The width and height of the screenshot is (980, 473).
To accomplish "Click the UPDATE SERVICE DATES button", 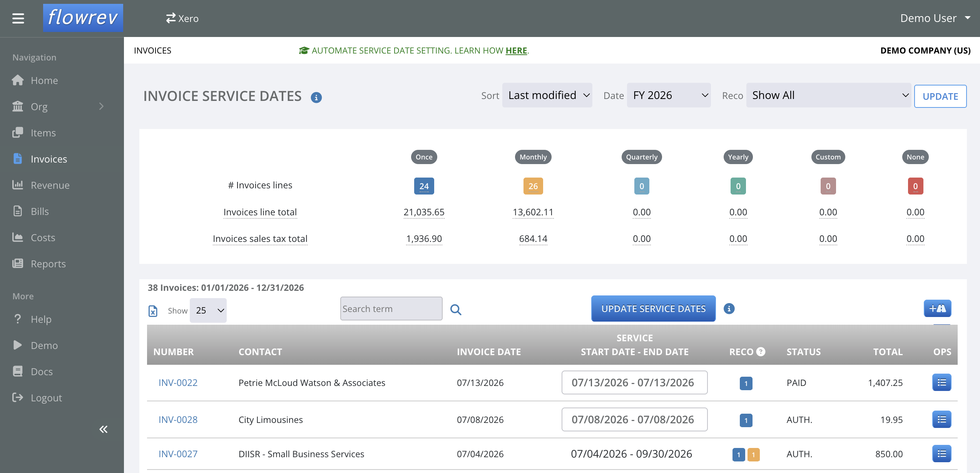I will pos(653,309).
